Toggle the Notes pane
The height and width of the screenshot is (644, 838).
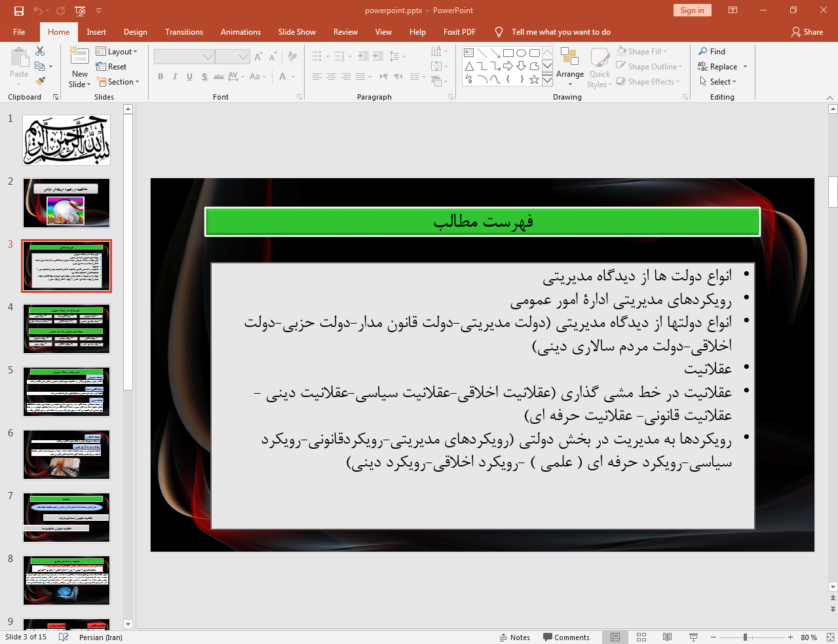pos(514,637)
